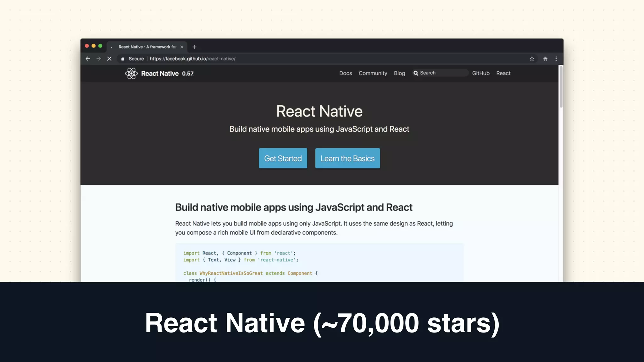Click the 'react-native' import string in code
The width and height of the screenshot is (644, 362).
pyautogui.click(x=277, y=260)
